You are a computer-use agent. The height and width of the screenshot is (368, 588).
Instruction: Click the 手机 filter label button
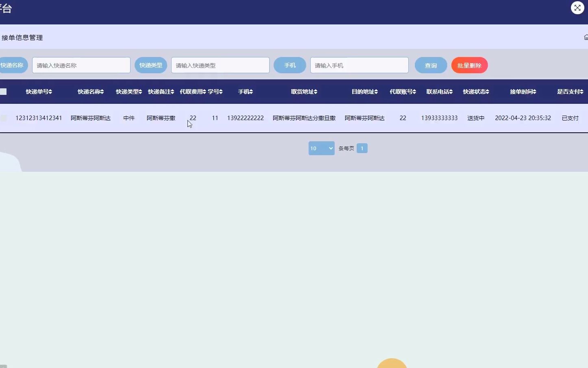[290, 65]
